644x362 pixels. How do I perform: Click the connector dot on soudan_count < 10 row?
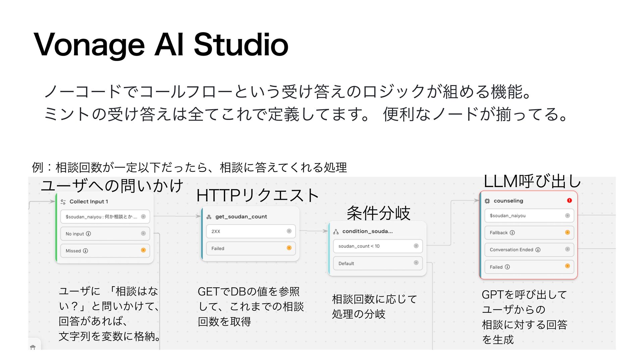(416, 246)
